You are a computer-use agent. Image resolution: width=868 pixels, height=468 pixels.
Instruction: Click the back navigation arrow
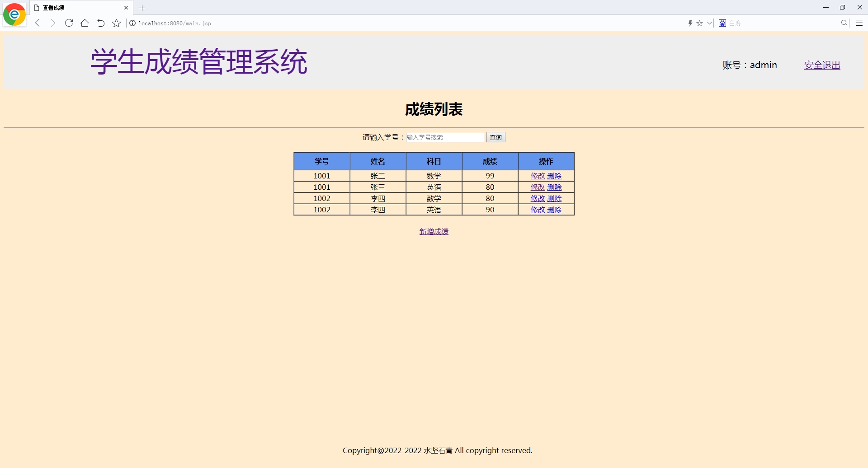(37, 23)
